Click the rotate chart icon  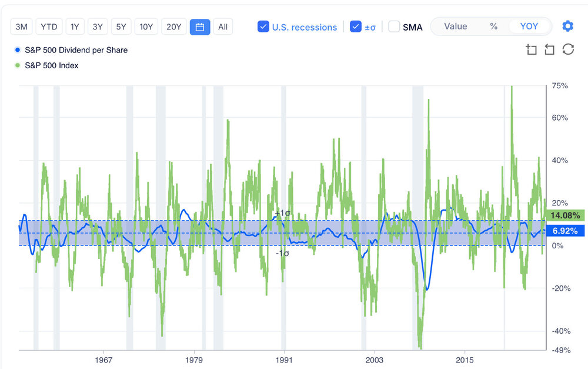pos(549,49)
